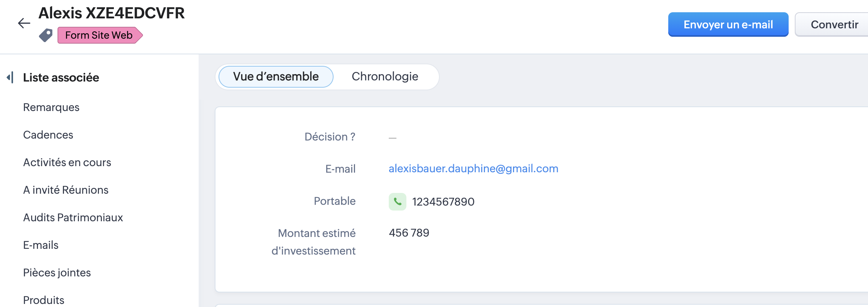Switch to the Chronologie tab

click(385, 77)
